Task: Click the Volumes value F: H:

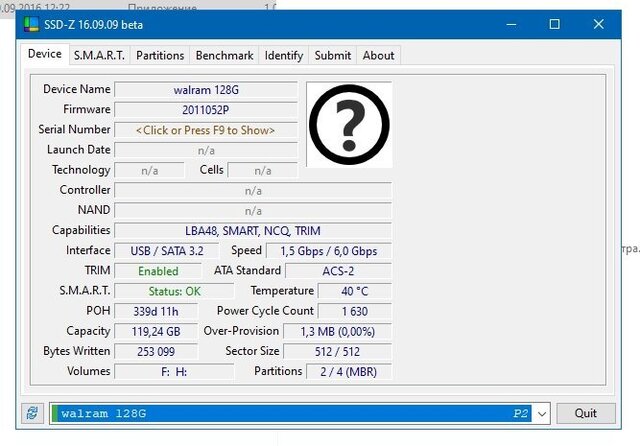Action: (174, 372)
